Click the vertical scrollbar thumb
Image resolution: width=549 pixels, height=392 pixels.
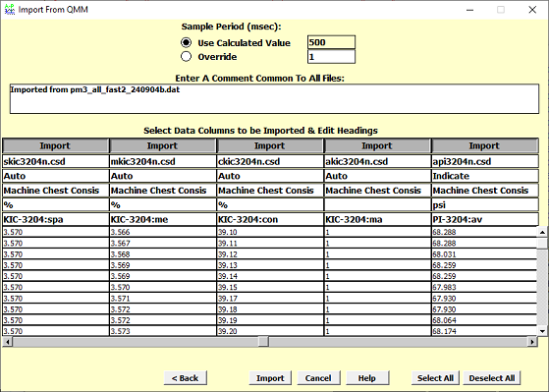tap(542, 243)
